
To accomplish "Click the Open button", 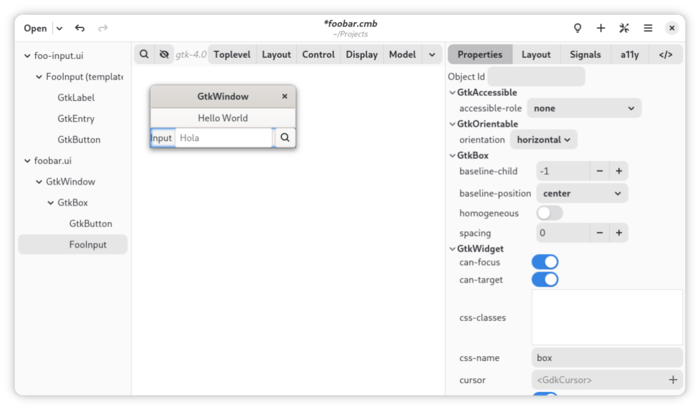I will [x=35, y=29].
